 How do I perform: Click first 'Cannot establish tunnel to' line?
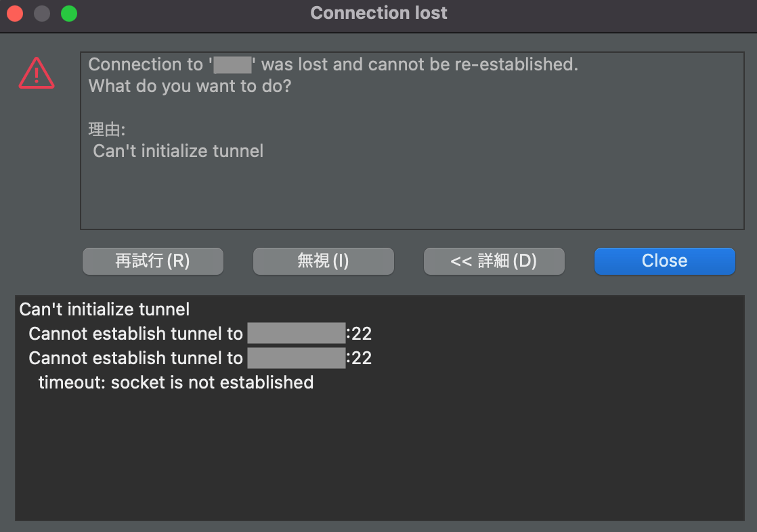pyautogui.click(x=200, y=334)
